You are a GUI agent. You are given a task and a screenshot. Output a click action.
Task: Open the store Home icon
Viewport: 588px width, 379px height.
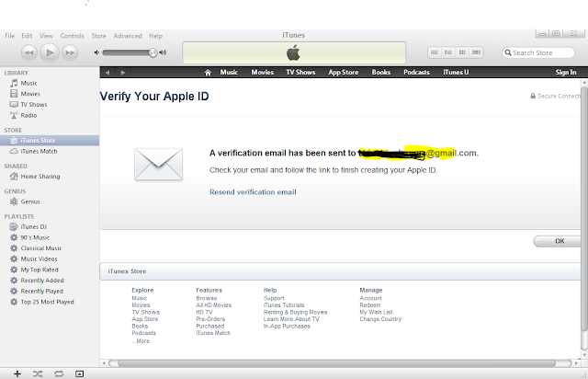[x=208, y=73]
